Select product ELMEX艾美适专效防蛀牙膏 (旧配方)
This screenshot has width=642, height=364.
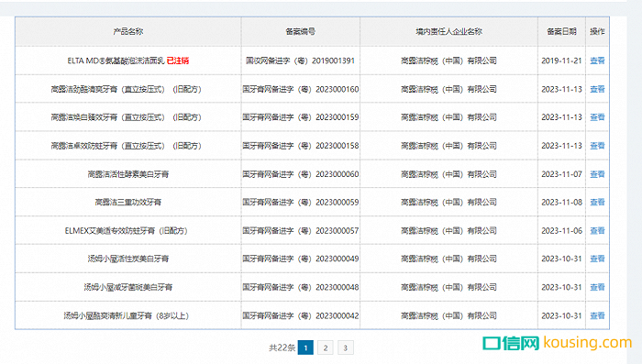click(x=127, y=230)
